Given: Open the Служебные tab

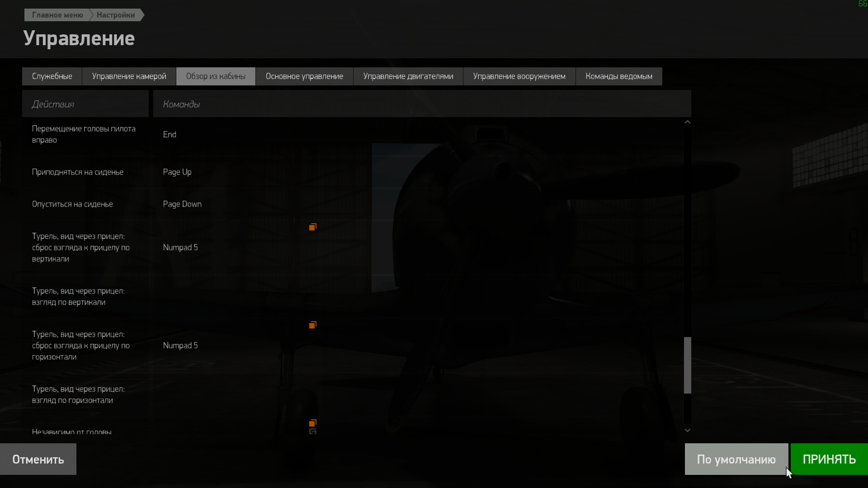Looking at the screenshot, I should click(x=52, y=76).
